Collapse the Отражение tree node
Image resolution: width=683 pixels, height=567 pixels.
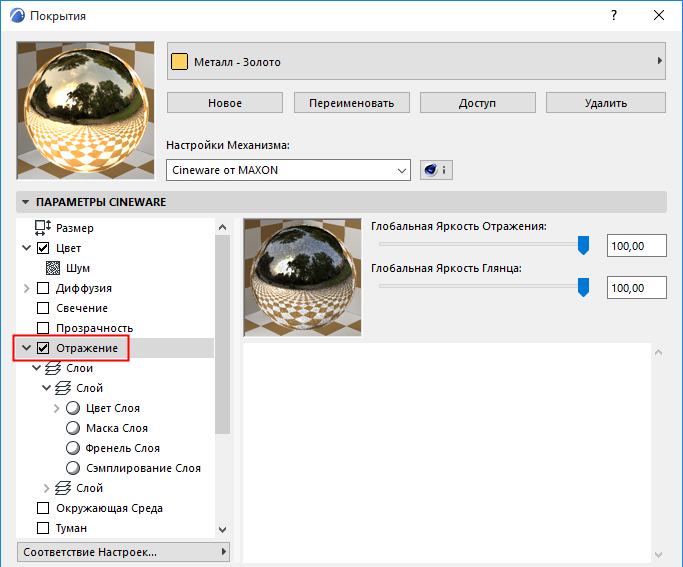pyautogui.click(x=27, y=348)
